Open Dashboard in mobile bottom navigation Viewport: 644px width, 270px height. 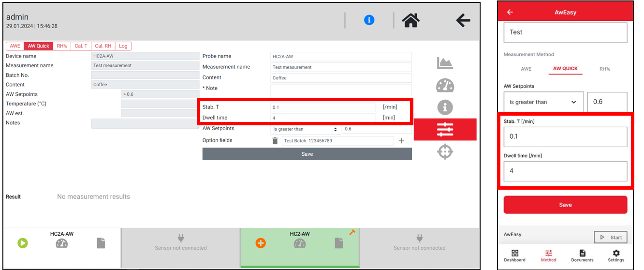pyautogui.click(x=514, y=255)
